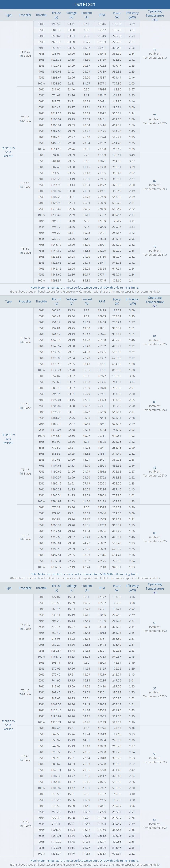The width and height of the screenshot is (170, 868).
Task: Click the 82 operating temperature cell
Action: click(x=154, y=185)
